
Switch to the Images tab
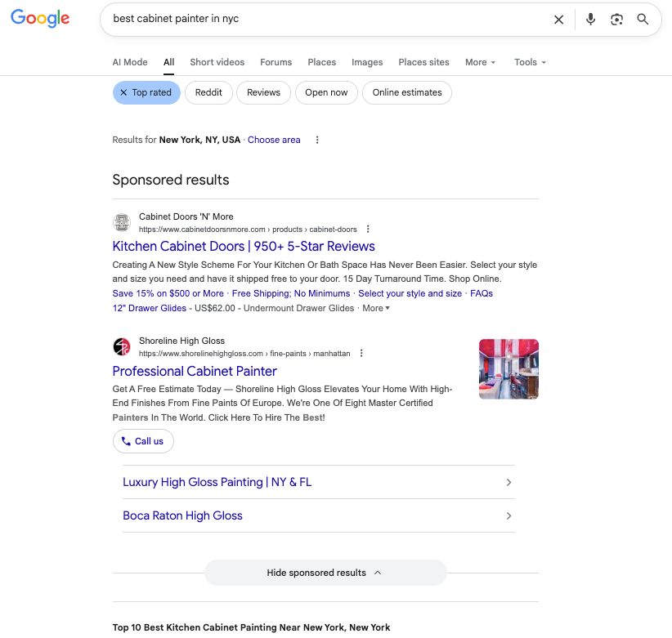pyautogui.click(x=367, y=62)
